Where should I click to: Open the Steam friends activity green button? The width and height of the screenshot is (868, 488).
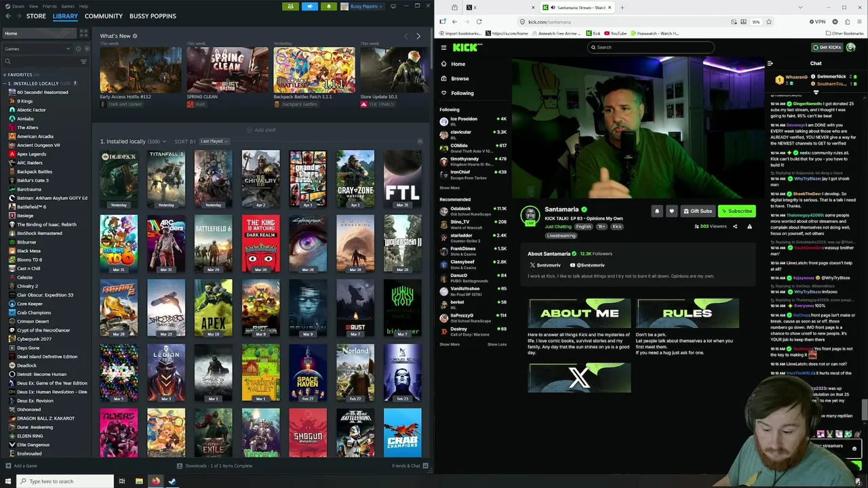pyautogui.click(x=291, y=6)
